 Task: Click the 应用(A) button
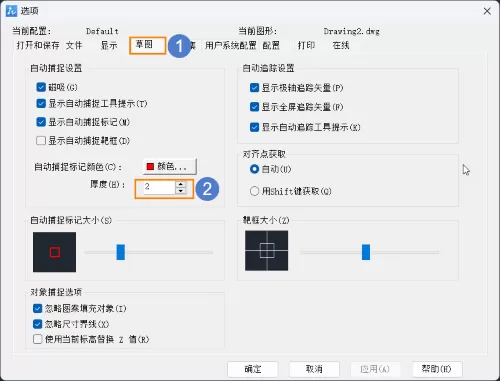coord(375,369)
